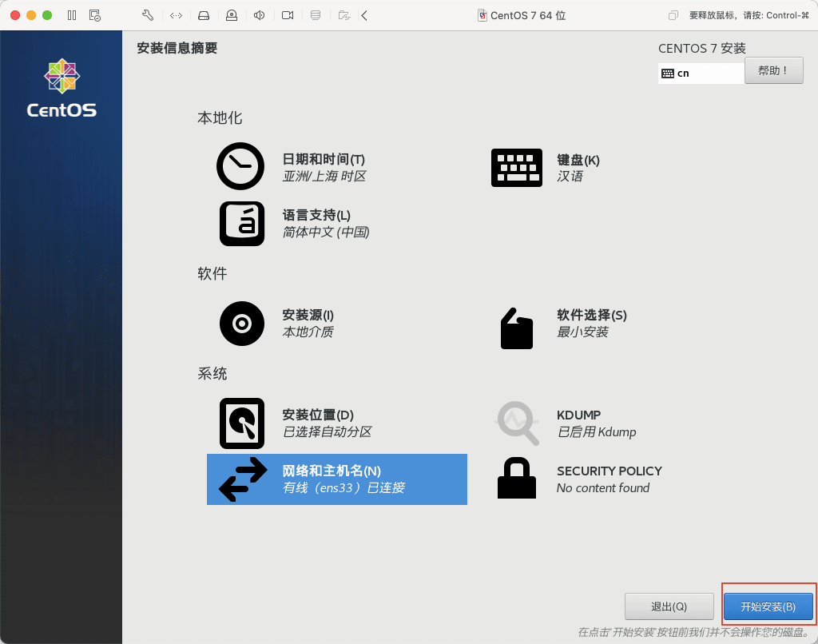Click the 开始安装(B) begin installation button
This screenshot has width=818, height=644.
pyautogui.click(x=768, y=606)
